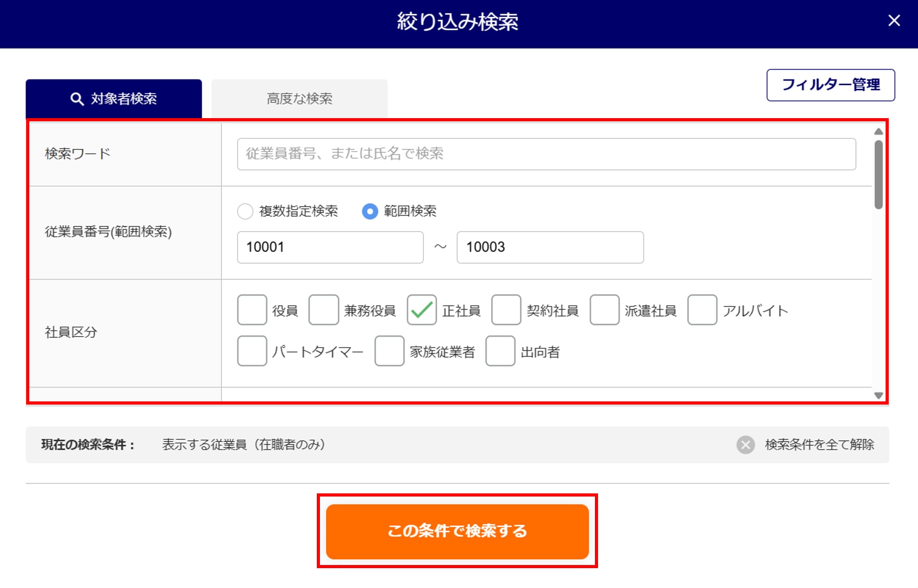Select the 複数指定検索 radio button

[x=245, y=211]
